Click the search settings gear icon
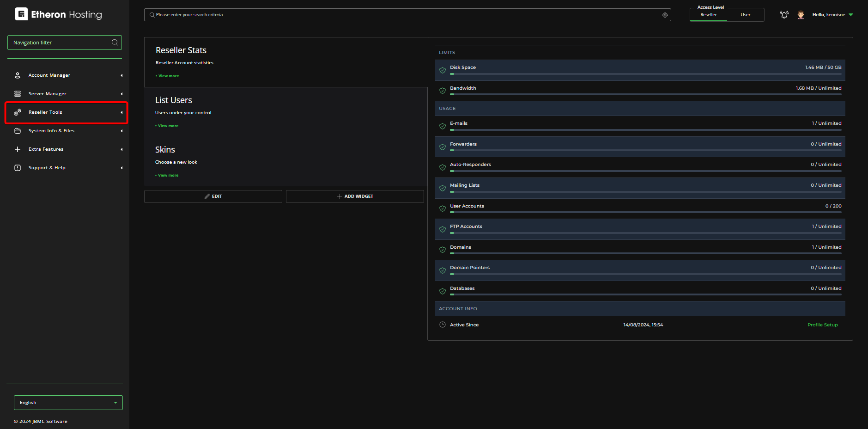The image size is (868, 429). click(665, 15)
